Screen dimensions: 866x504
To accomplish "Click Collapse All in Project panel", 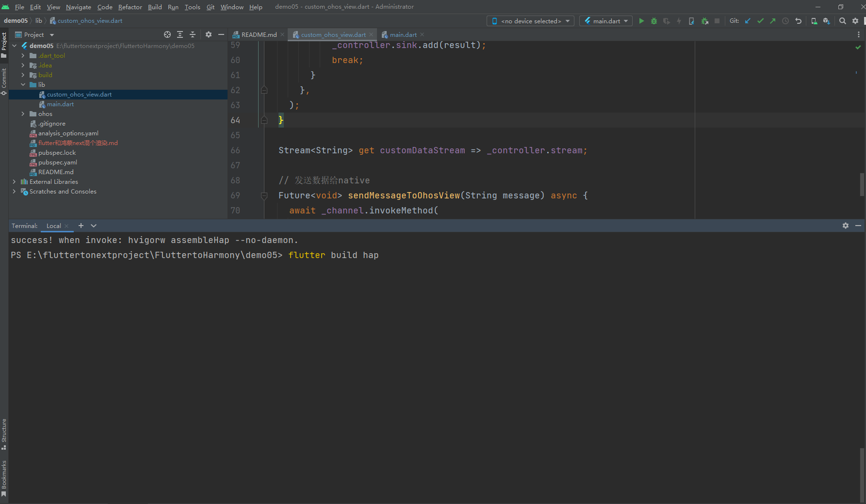I will coord(193,34).
